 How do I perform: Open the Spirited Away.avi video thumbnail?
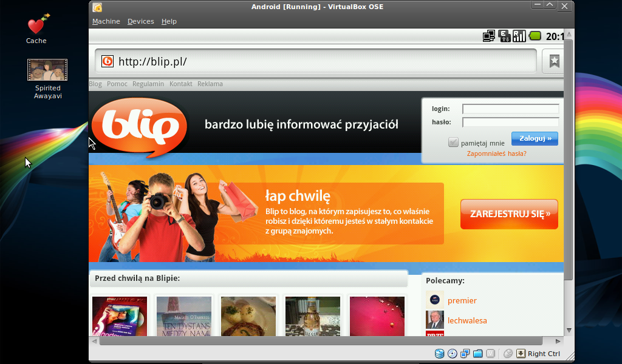[x=47, y=70]
